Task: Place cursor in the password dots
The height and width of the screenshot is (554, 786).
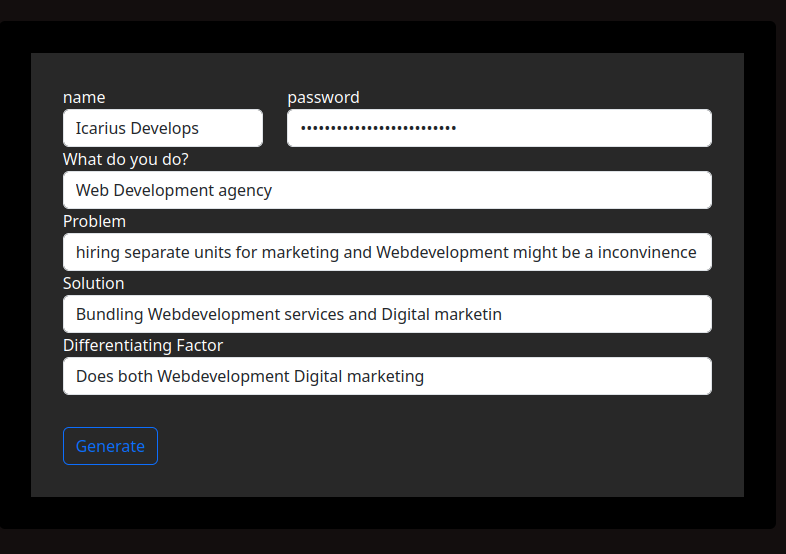Action: pos(378,128)
